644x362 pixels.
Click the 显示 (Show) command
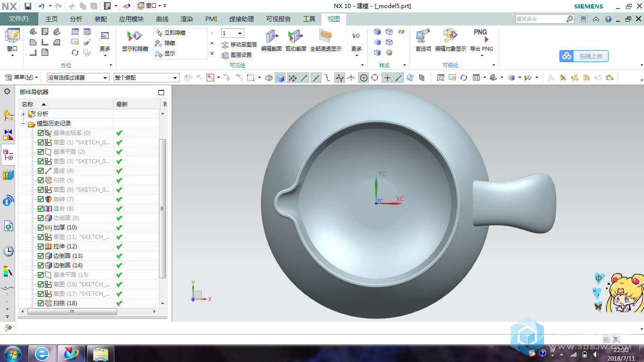coord(165,53)
